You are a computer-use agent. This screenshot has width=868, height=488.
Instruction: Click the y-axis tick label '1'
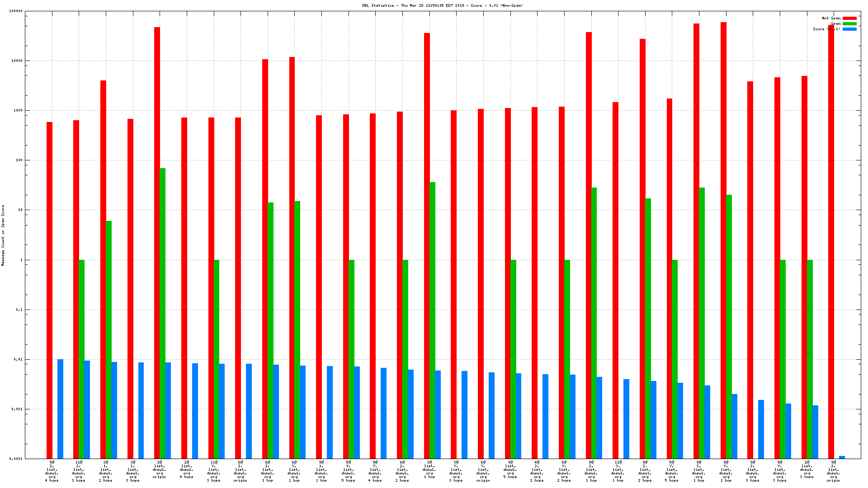coord(21,260)
